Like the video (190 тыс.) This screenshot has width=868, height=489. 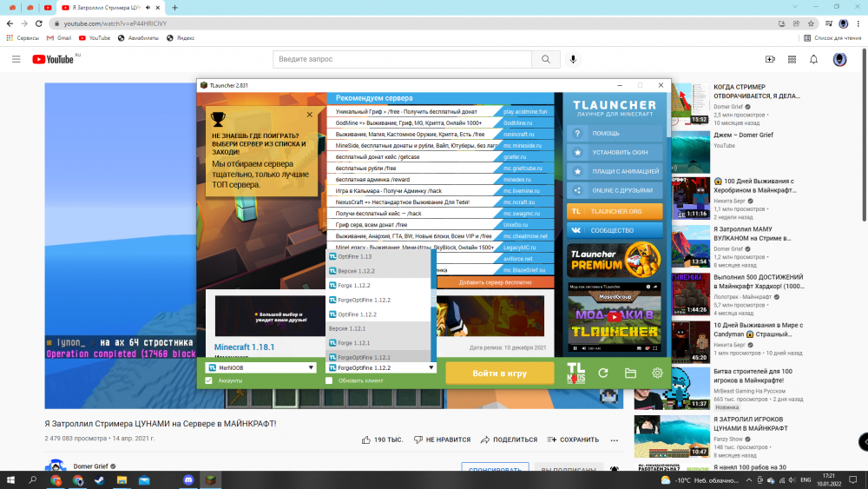tap(382, 439)
